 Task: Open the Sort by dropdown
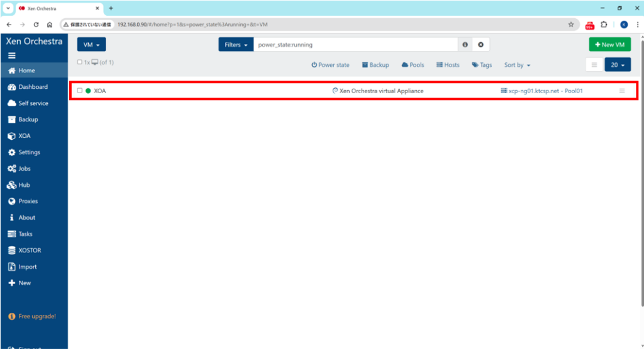[x=517, y=65]
